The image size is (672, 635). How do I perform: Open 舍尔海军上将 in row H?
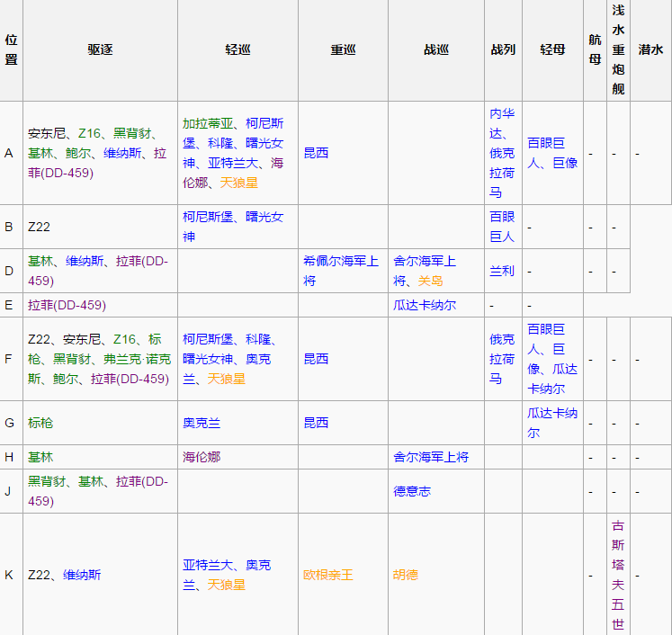tap(431, 457)
